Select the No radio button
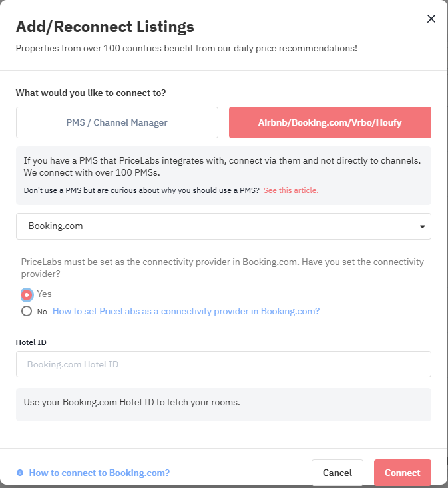Viewport: 448px width, 488px height. (27, 311)
